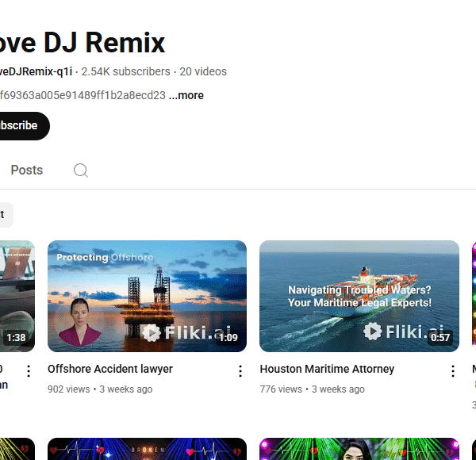Image resolution: width=476 pixels, height=460 pixels.
Task: Select the filter chip above the videos
Action: [6, 214]
